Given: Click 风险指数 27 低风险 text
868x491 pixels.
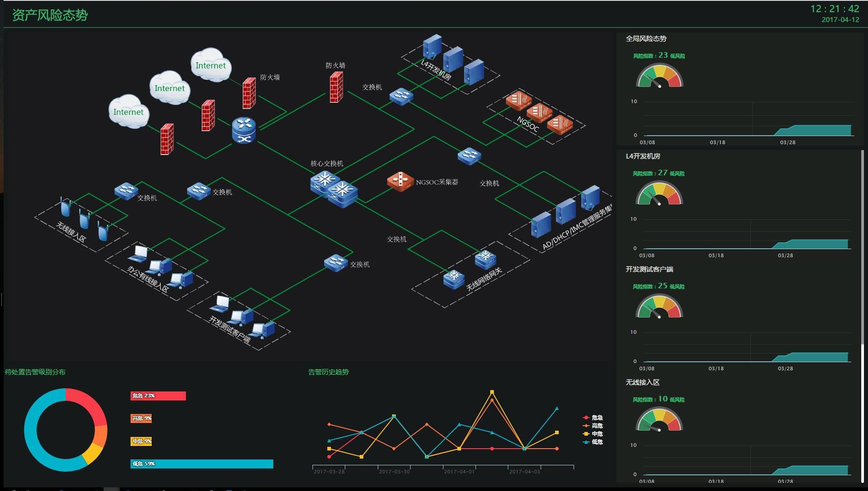Looking at the screenshot, I should pos(659,173).
